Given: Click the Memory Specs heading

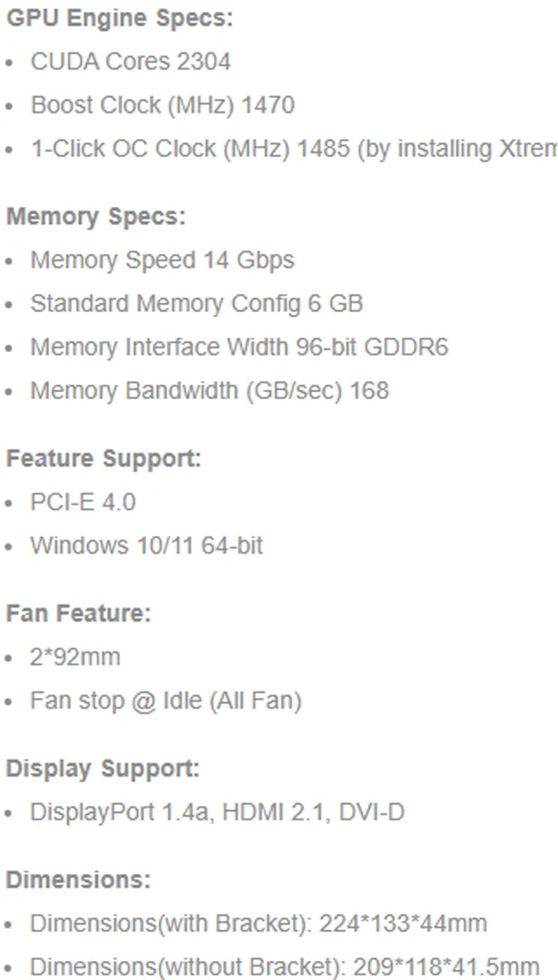Looking at the screenshot, I should [x=96, y=217].
